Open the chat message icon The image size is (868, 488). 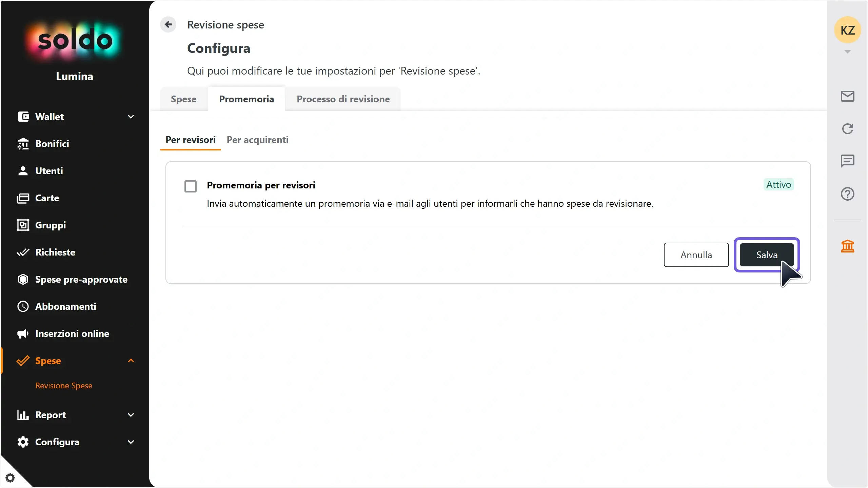coord(847,161)
